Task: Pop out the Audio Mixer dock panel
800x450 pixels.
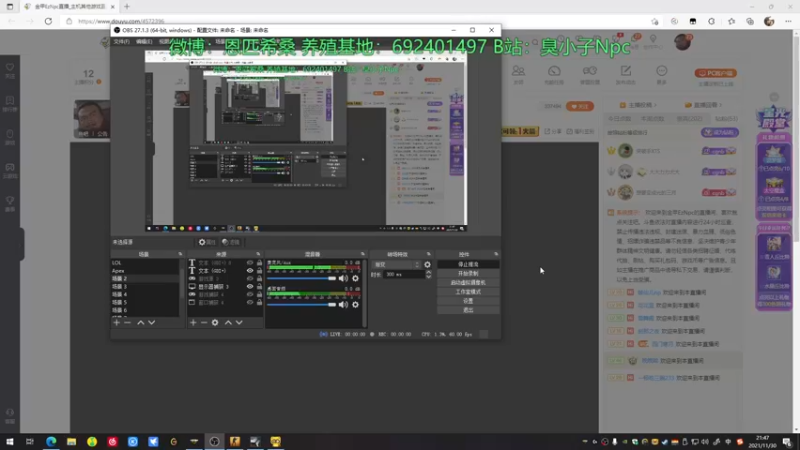Action: click(363, 254)
